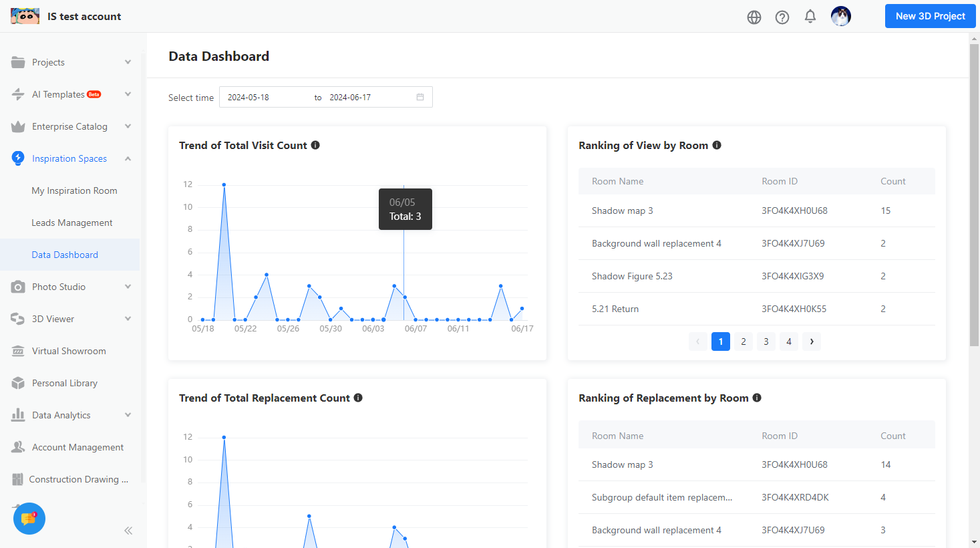Open the help question mark icon
This screenshot has height=548, width=980.
pos(782,17)
